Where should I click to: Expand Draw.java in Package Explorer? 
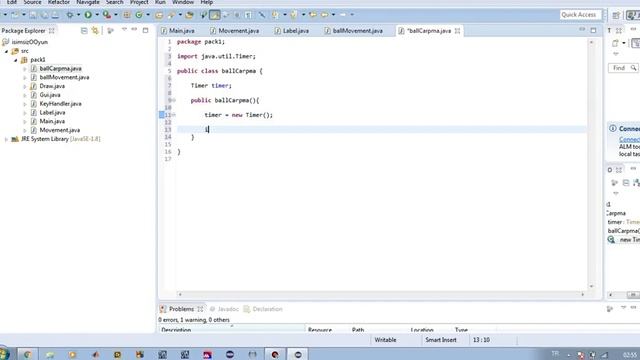[24, 87]
